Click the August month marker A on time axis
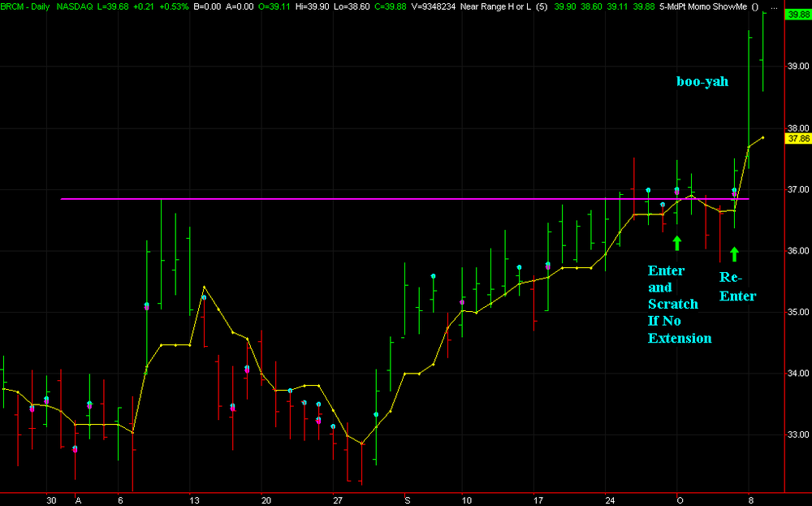This screenshot has width=812, height=506. click(78, 501)
